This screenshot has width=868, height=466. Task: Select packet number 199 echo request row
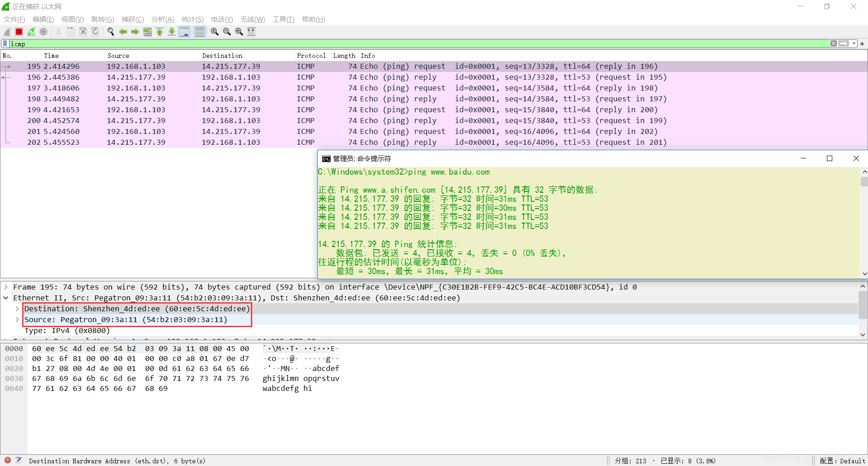point(434,110)
